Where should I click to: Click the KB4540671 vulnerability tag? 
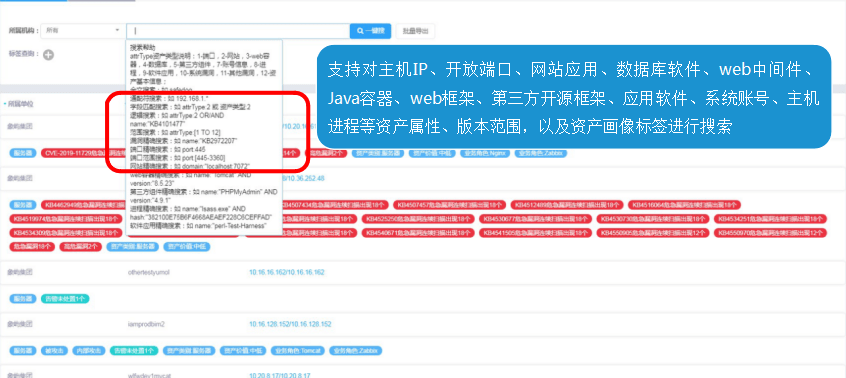pos(418,233)
